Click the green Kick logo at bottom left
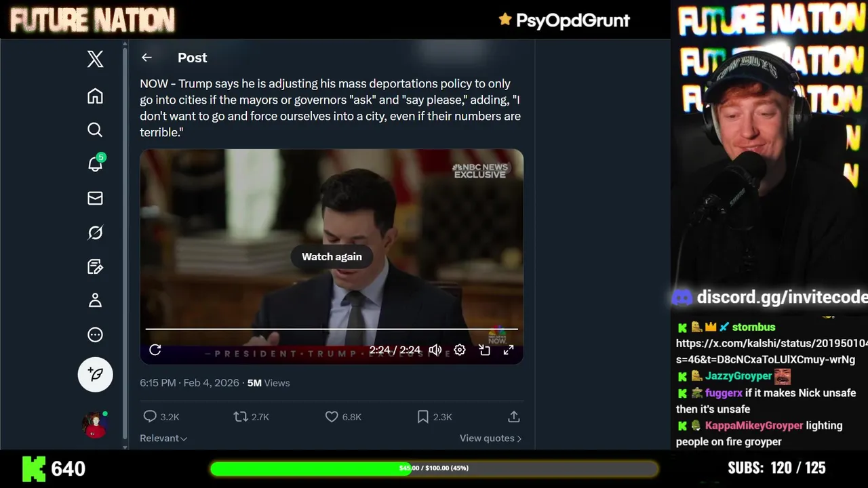 (34, 468)
